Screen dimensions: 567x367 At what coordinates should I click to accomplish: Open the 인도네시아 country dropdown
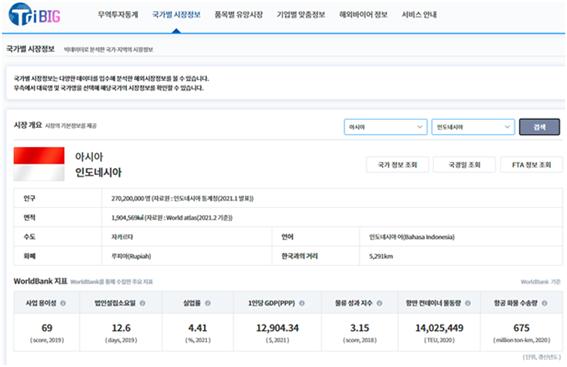click(473, 127)
